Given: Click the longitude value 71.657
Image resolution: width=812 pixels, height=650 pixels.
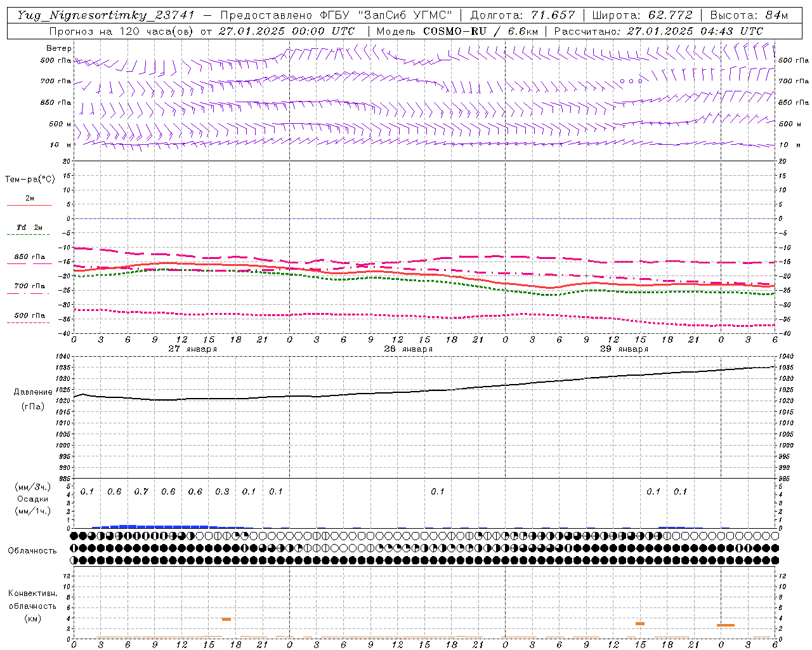Looking at the screenshot, I should point(553,15).
